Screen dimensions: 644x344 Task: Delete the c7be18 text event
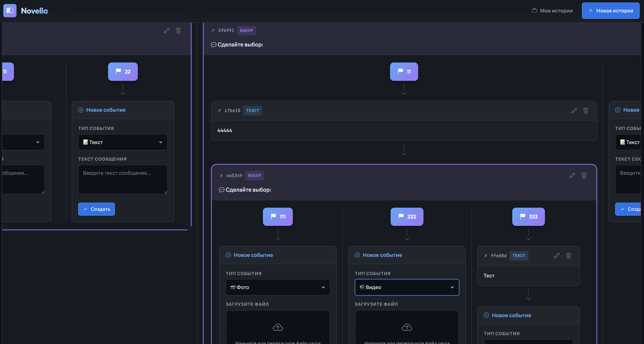tap(585, 110)
